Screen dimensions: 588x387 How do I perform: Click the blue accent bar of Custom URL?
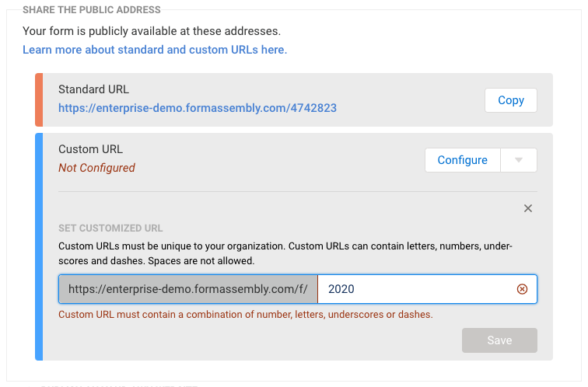click(39, 246)
